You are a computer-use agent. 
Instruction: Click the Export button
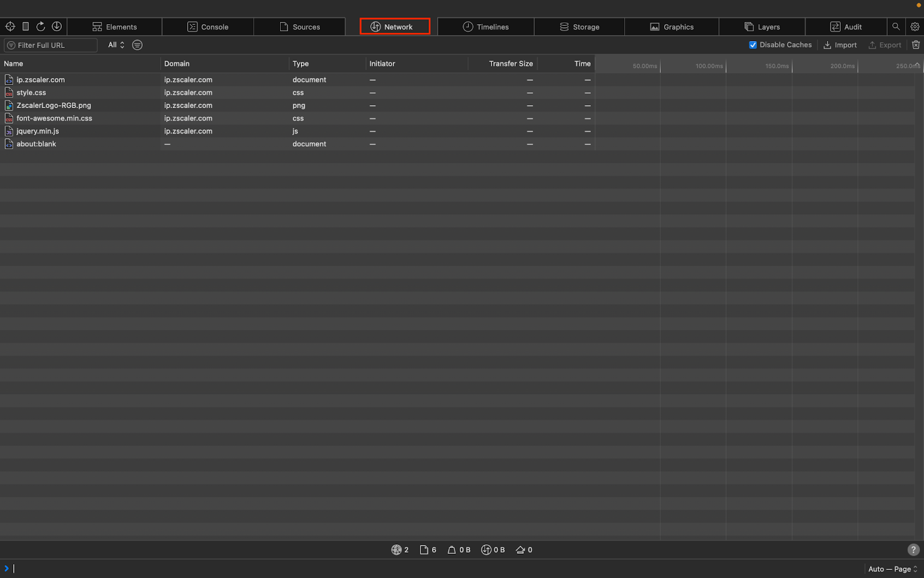(885, 45)
